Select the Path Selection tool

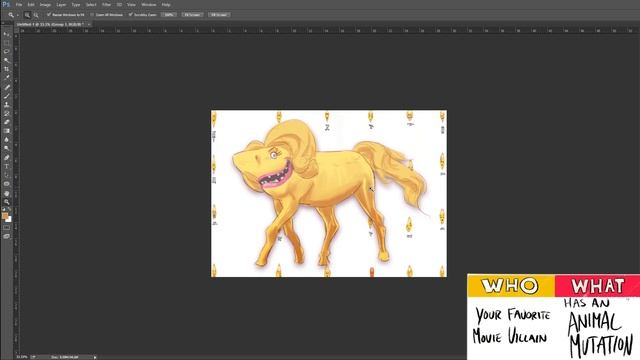(6, 175)
